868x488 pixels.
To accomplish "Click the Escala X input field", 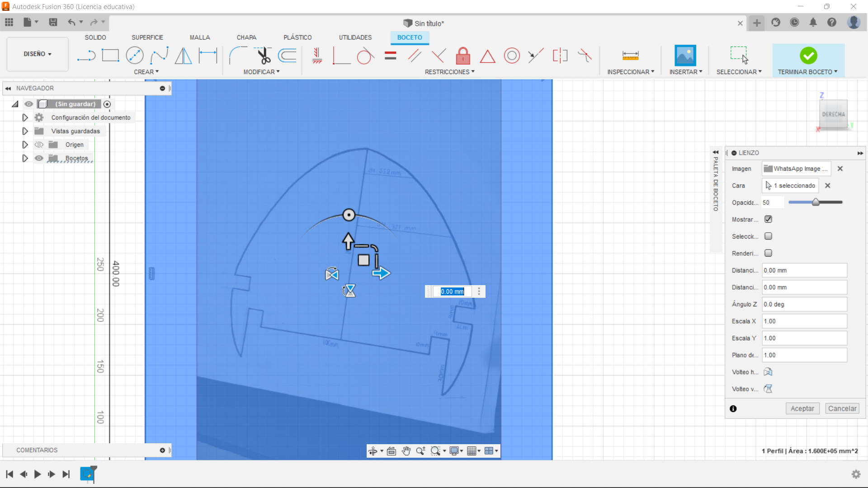I will click(x=804, y=321).
